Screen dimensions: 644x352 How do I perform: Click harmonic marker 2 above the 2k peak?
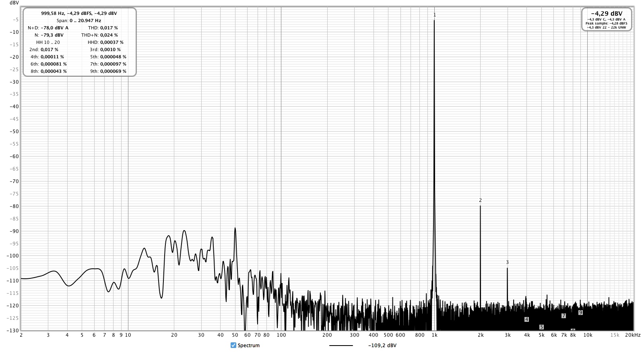pos(480,200)
